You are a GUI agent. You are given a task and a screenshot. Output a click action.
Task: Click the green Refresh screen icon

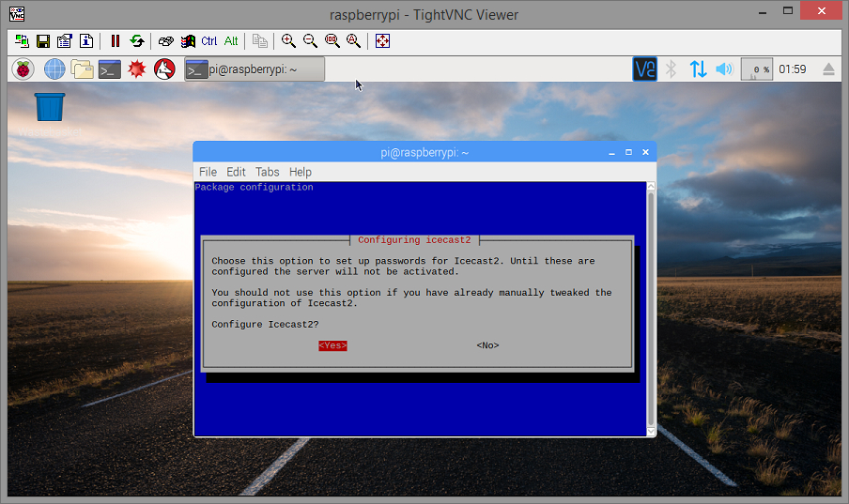[137, 41]
